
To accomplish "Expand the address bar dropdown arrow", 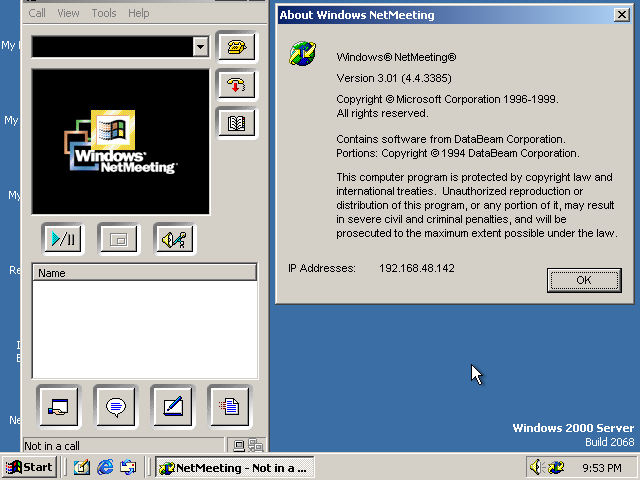I will pos(200,47).
